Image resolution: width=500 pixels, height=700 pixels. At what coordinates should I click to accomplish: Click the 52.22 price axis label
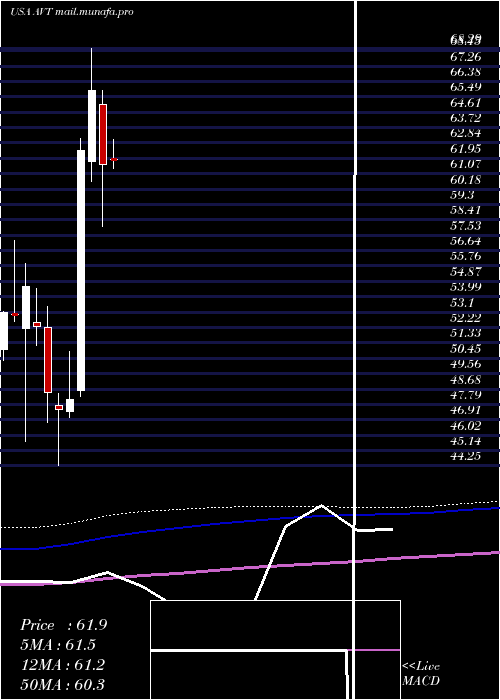click(x=466, y=317)
